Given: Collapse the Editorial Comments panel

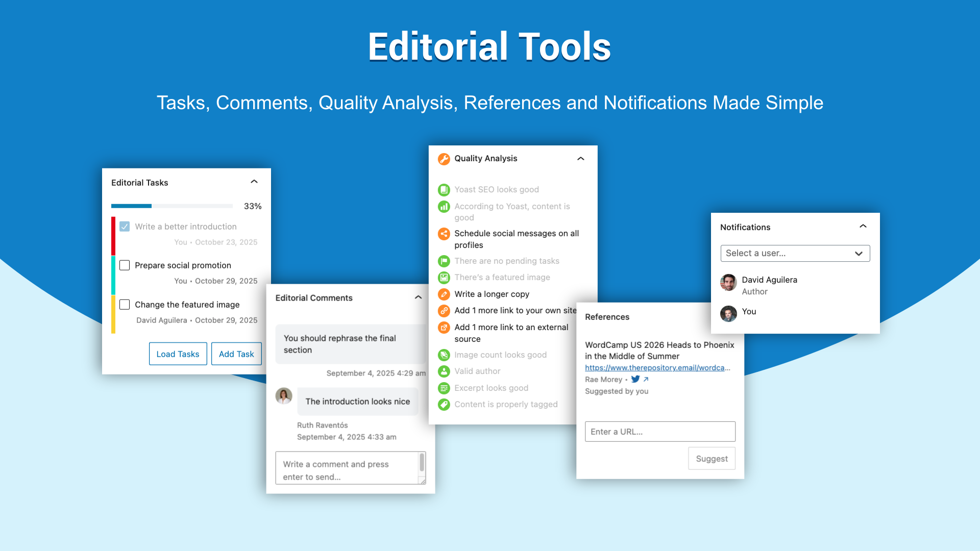Looking at the screenshot, I should point(419,297).
